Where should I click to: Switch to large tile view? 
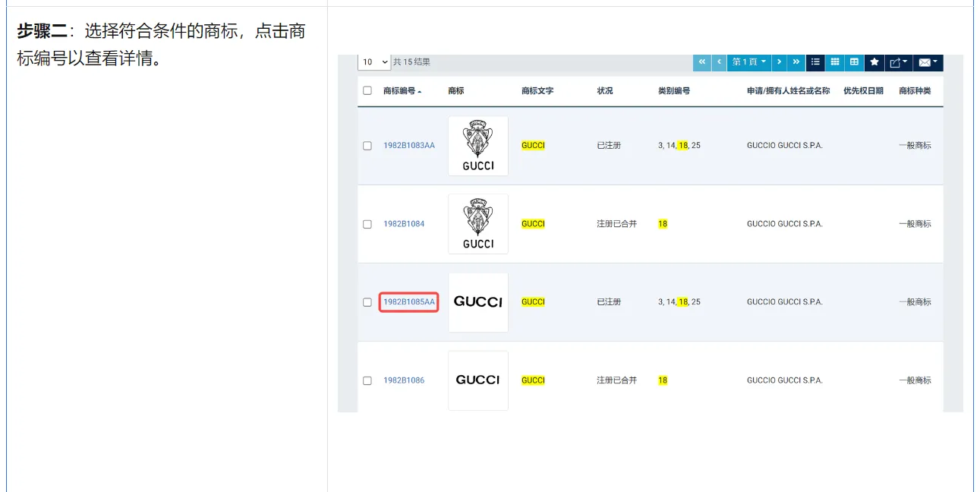[x=854, y=62]
